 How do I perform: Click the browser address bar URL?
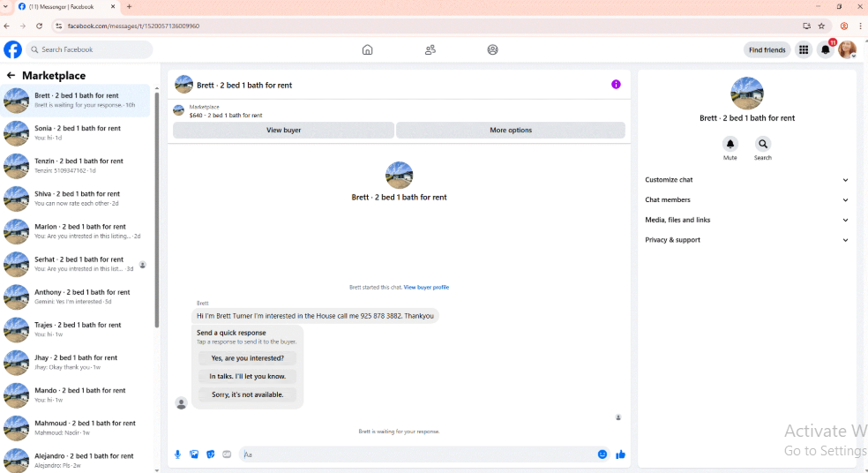(x=133, y=26)
